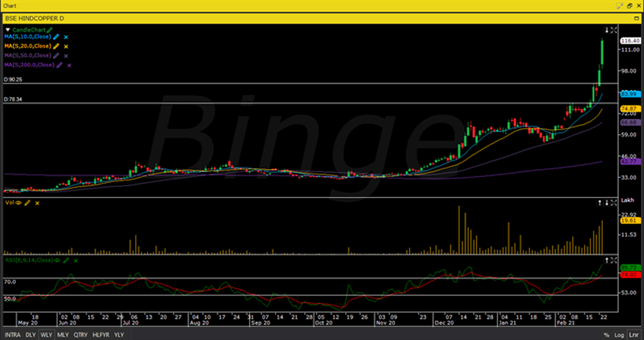Edit MA(S,50.0,Close) with its pencil icon
Viewport: 644px width, 340px height.
coord(56,56)
